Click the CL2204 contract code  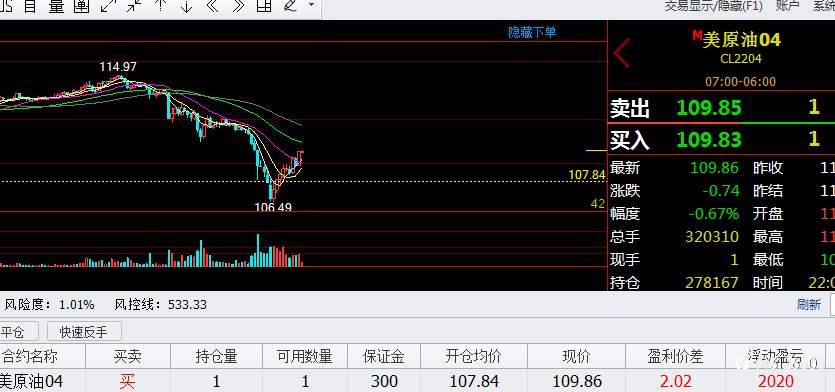tap(741, 59)
